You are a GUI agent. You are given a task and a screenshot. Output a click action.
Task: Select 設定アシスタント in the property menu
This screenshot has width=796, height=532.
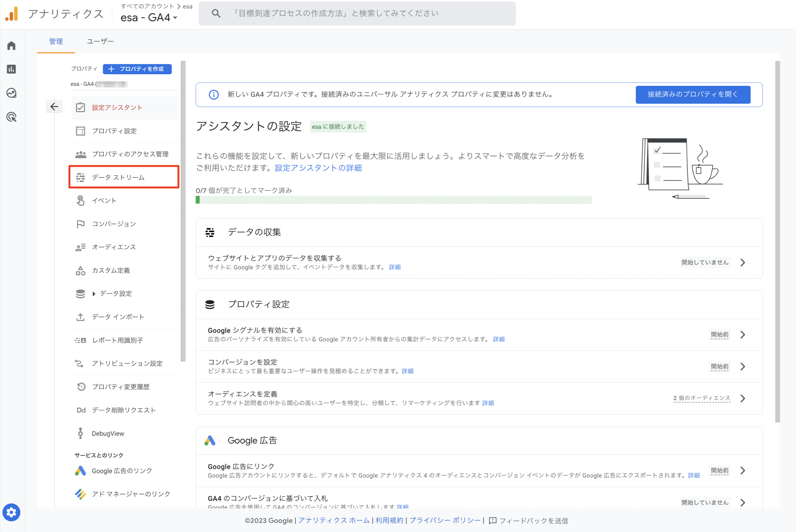pos(125,108)
